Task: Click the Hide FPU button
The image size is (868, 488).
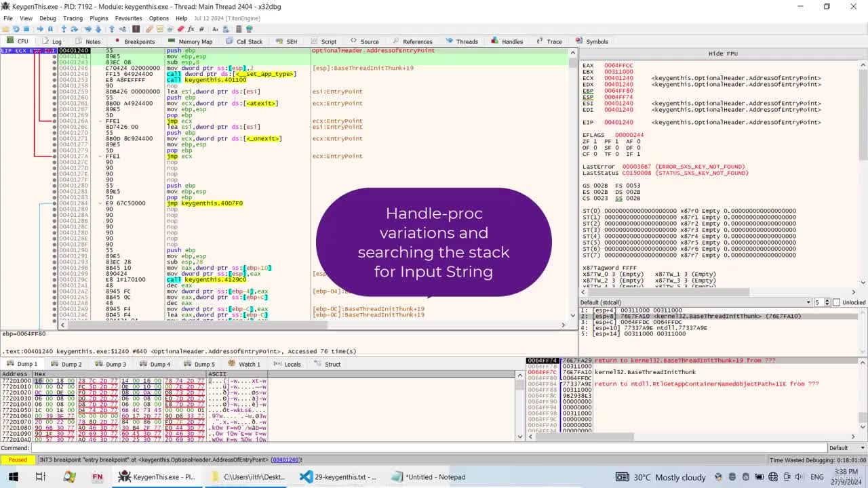Action: 723,54
